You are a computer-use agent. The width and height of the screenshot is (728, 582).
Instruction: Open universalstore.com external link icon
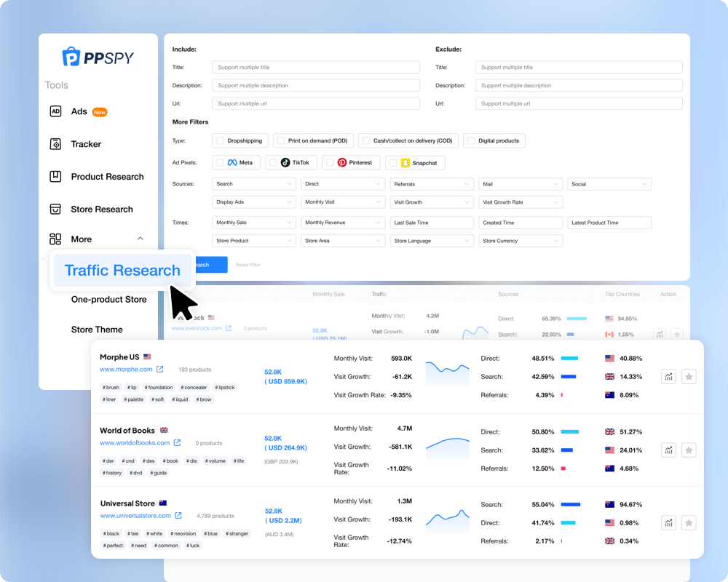178,516
